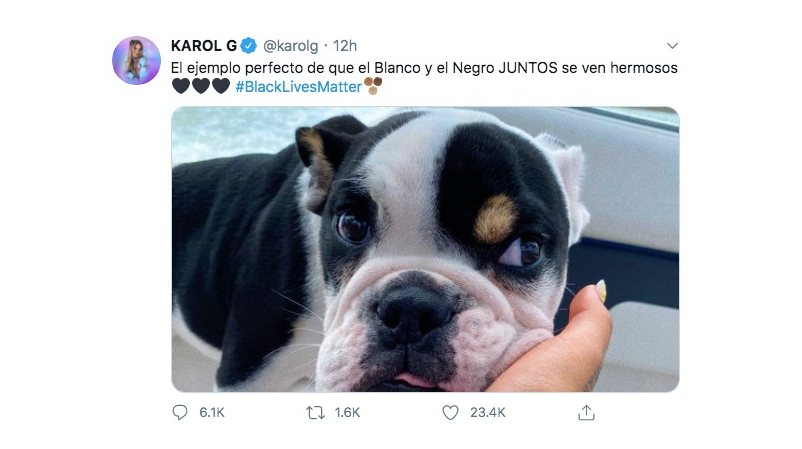Click the retweet arrows icon
The image size is (802, 449).
tap(316, 412)
